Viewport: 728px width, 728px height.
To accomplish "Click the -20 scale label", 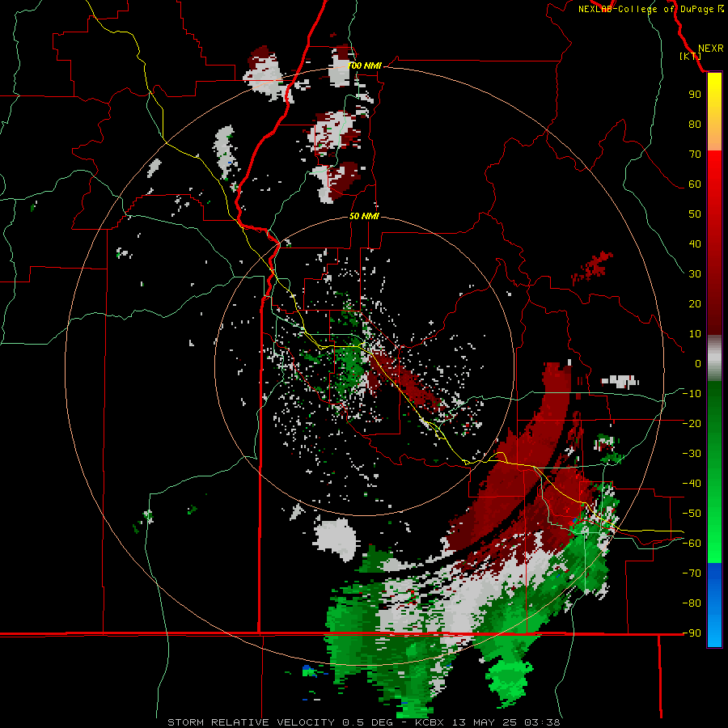I will (692, 423).
